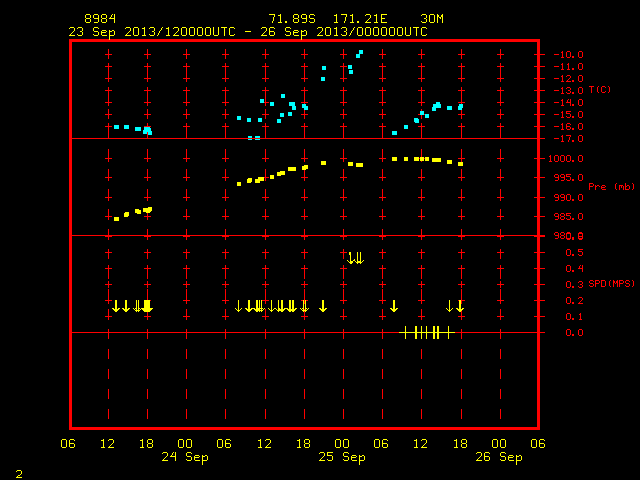Click the 0.5 wind speed tick value
This screenshot has width=640, height=480.
[574, 253]
